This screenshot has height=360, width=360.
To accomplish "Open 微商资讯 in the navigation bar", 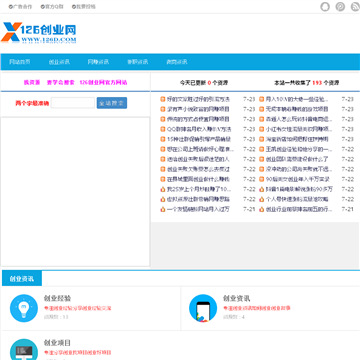I will click(x=177, y=62).
